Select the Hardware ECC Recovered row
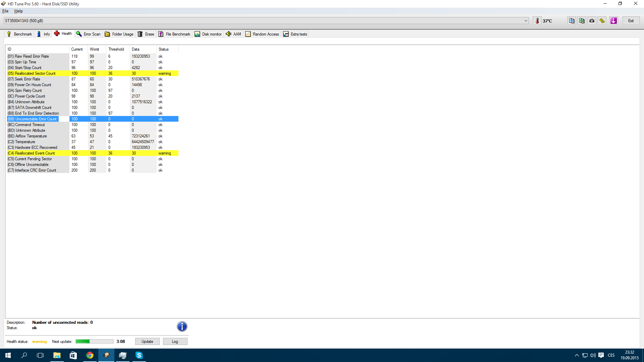Image resolution: width=644 pixels, height=362 pixels. tap(92, 147)
